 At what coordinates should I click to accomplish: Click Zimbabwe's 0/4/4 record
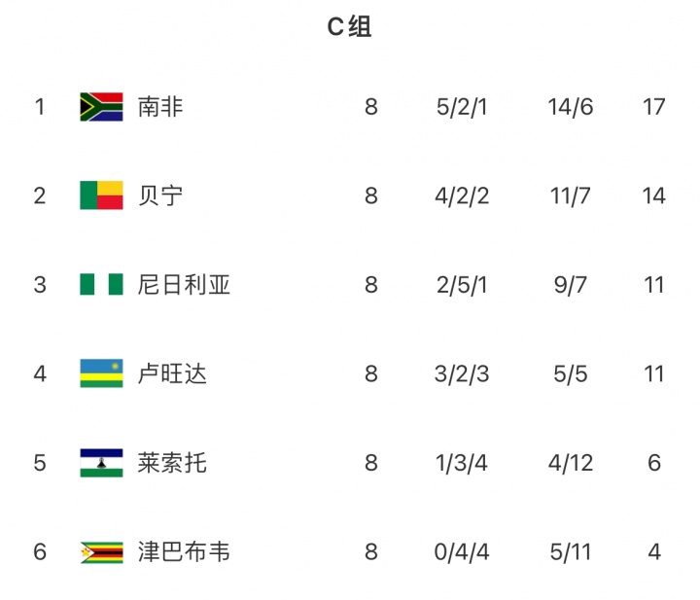(462, 552)
